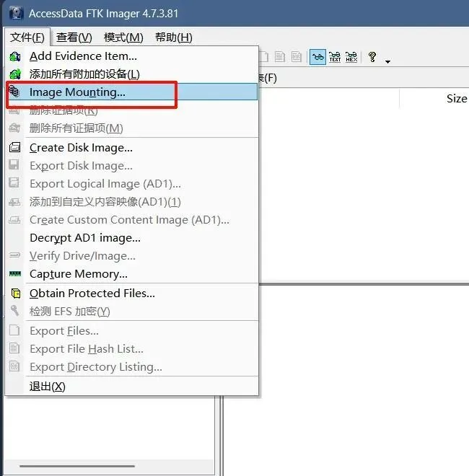The image size is (469, 476).
Task: Open the 模式(M) menu
Action: [x=123, y=38]
